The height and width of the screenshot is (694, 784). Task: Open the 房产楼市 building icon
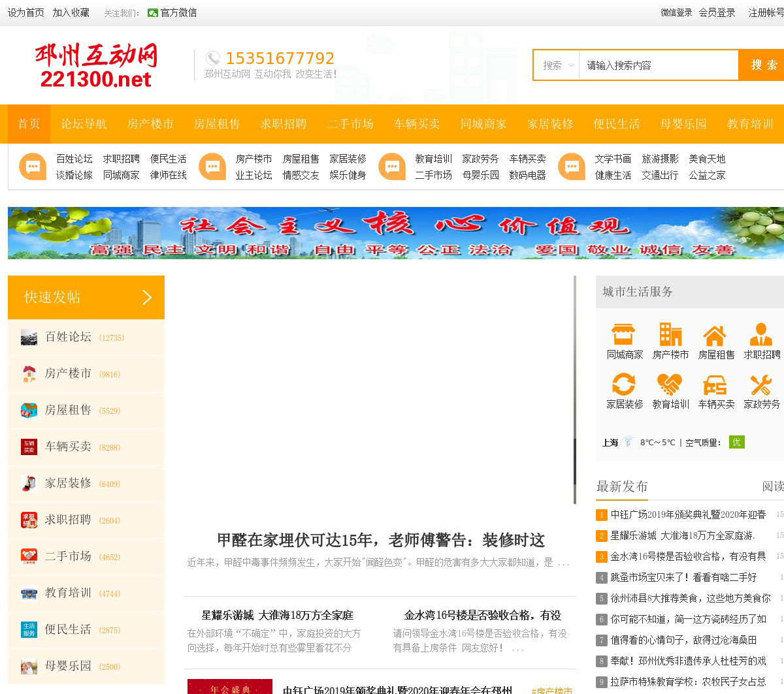[x=670, y=334]
